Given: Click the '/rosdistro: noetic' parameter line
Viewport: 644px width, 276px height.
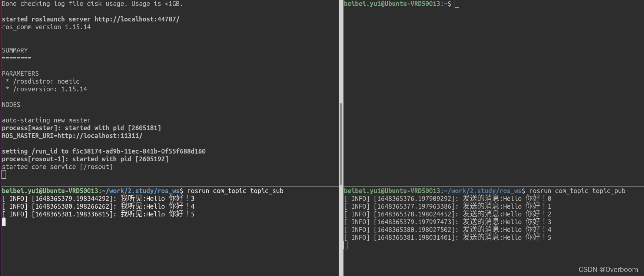Looking at the screenshot, I should pos(46,81).
